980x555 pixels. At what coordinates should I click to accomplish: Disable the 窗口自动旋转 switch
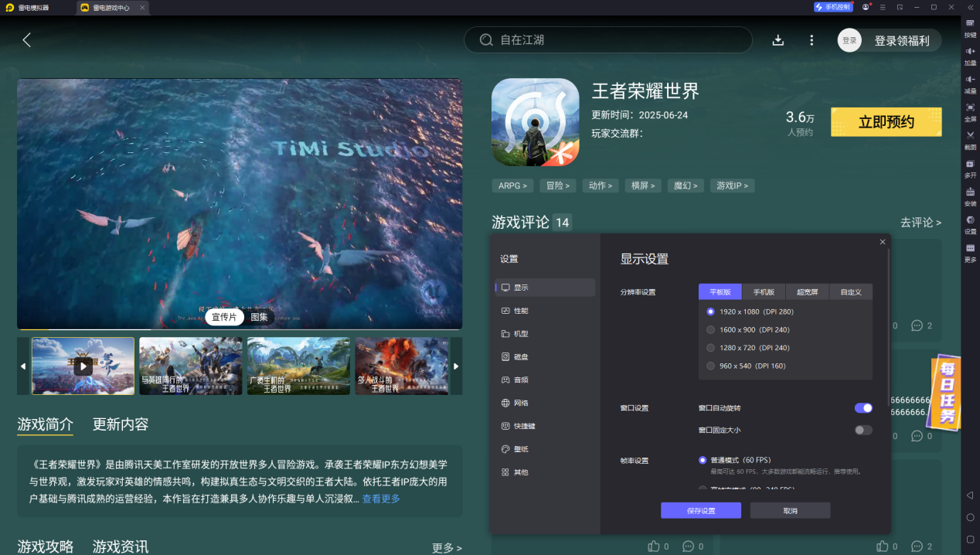863,408
